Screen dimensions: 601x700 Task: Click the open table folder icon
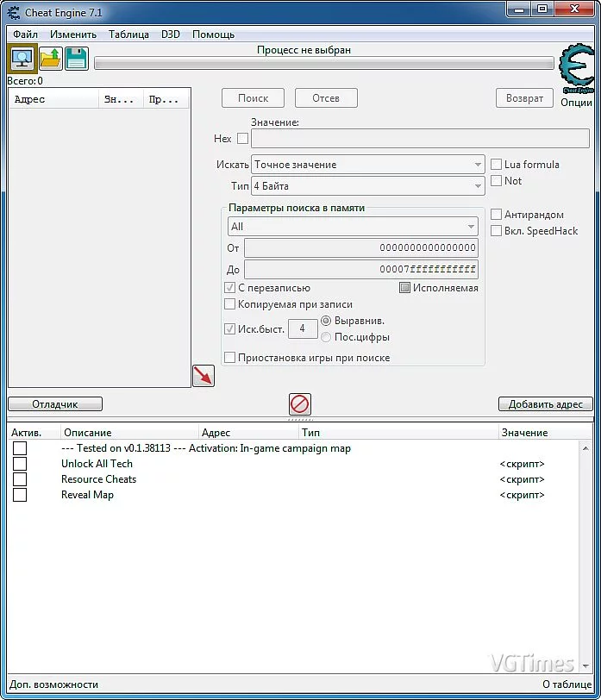(x=51, y=59)
